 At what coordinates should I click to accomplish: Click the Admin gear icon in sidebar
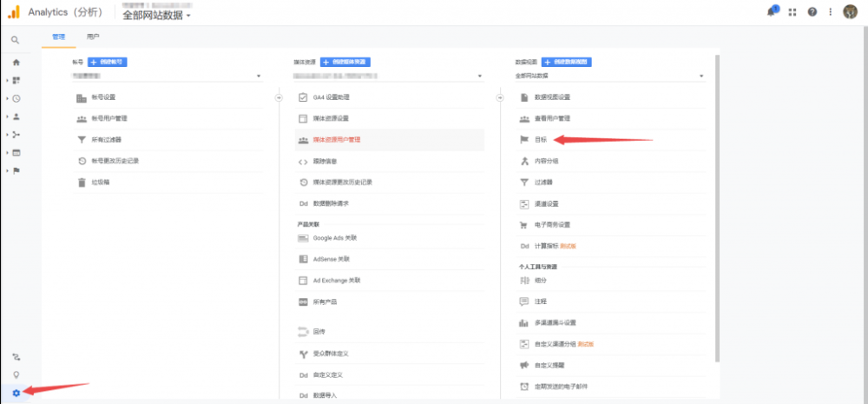[x=16, y=393]
